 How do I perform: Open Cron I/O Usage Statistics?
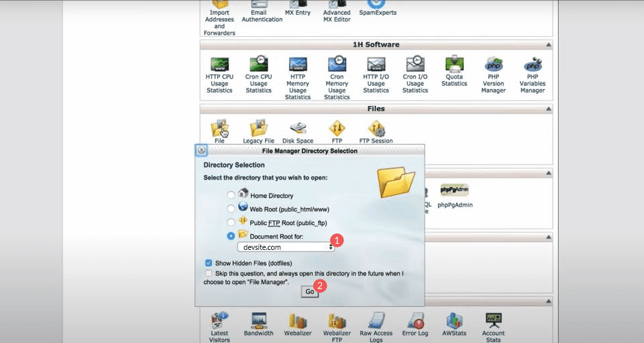click(x=415, y=74)
